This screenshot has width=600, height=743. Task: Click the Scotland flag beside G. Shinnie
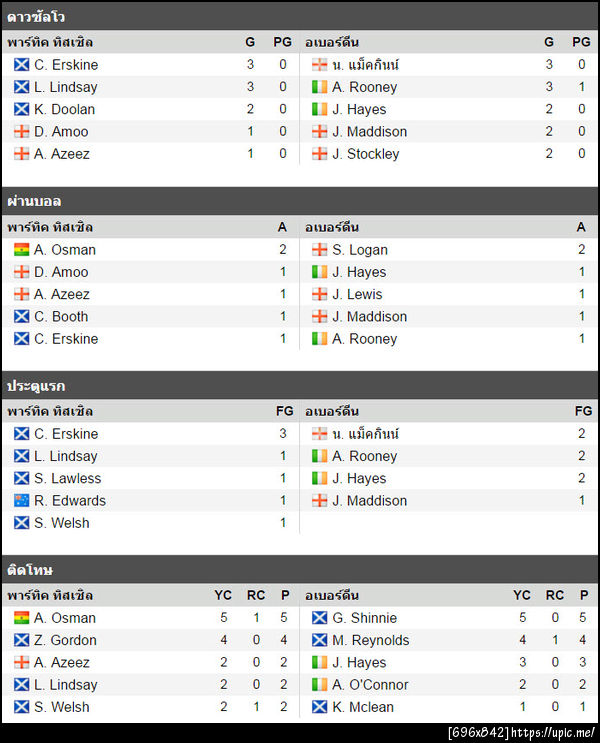tap(320, 618)
